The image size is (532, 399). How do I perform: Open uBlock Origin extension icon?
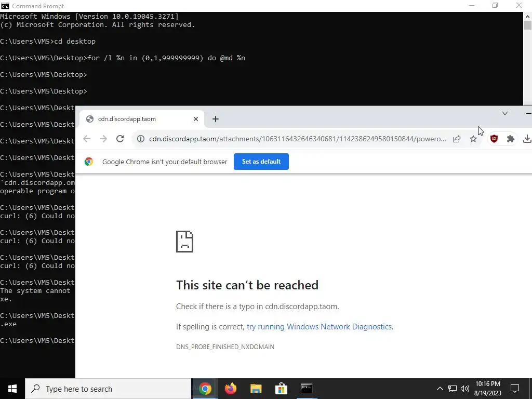[494, 138]
